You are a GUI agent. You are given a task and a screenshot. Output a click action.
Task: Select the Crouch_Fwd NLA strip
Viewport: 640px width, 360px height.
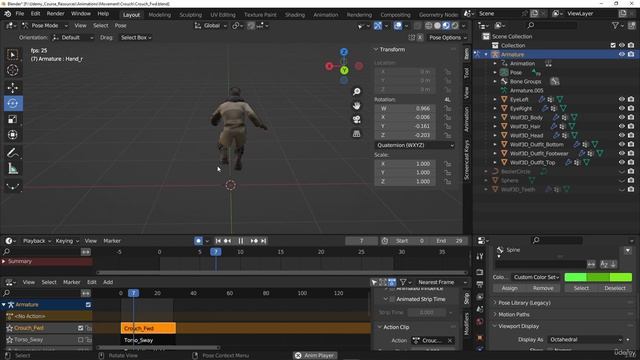(x=148, y=328)
